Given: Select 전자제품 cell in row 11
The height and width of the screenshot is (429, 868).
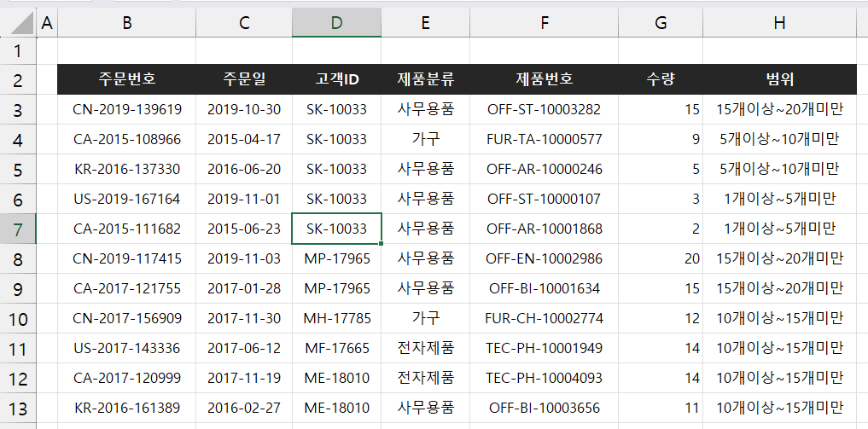Looking at the screenshot, I should point(425,348).
